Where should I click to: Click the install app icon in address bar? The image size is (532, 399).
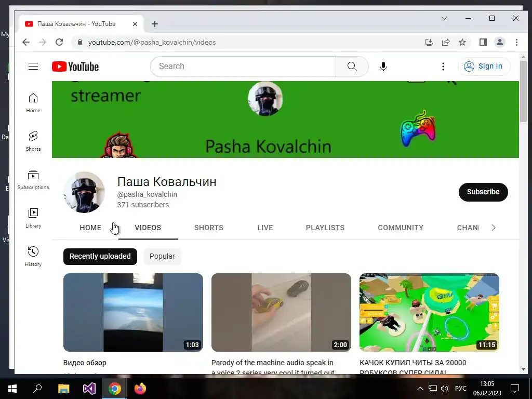tap(429, 42)
